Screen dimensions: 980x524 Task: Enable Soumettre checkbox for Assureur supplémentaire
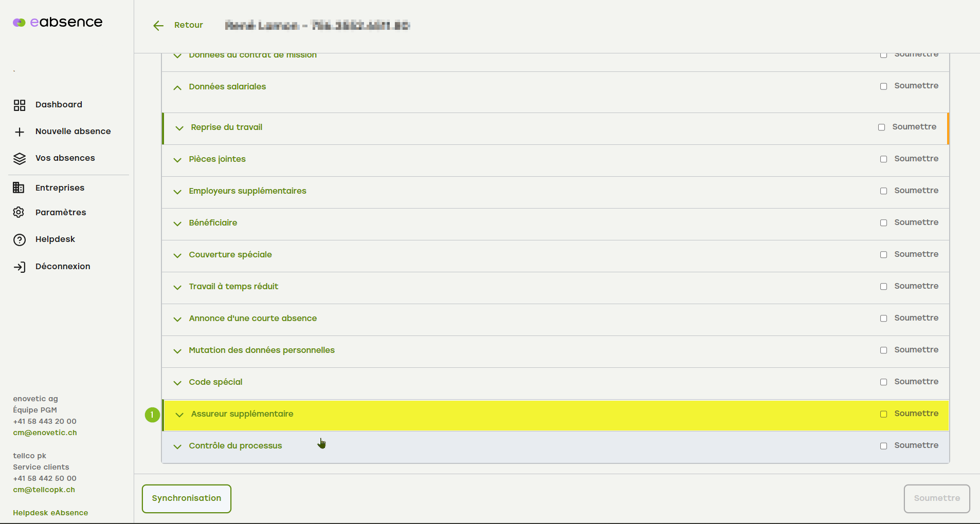coord(883,414)
